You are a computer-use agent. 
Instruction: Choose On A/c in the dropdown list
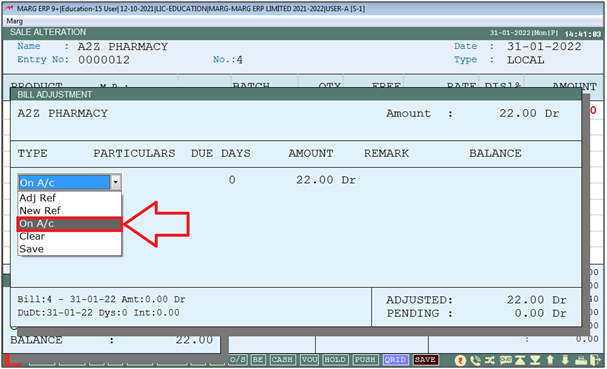pos(70,224)
